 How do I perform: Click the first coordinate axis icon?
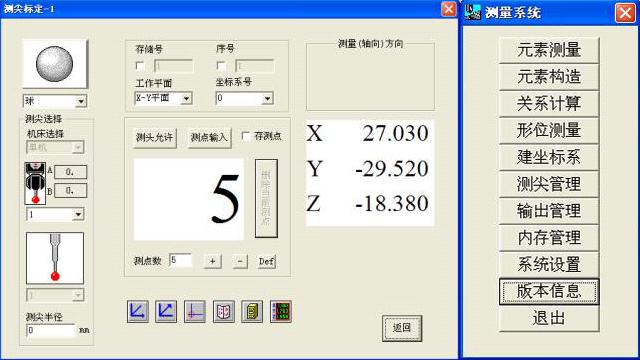click(138, 312)
